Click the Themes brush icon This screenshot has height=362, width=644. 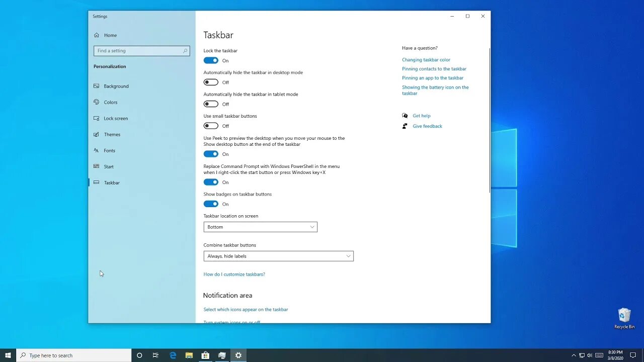(x=97, y=134)
